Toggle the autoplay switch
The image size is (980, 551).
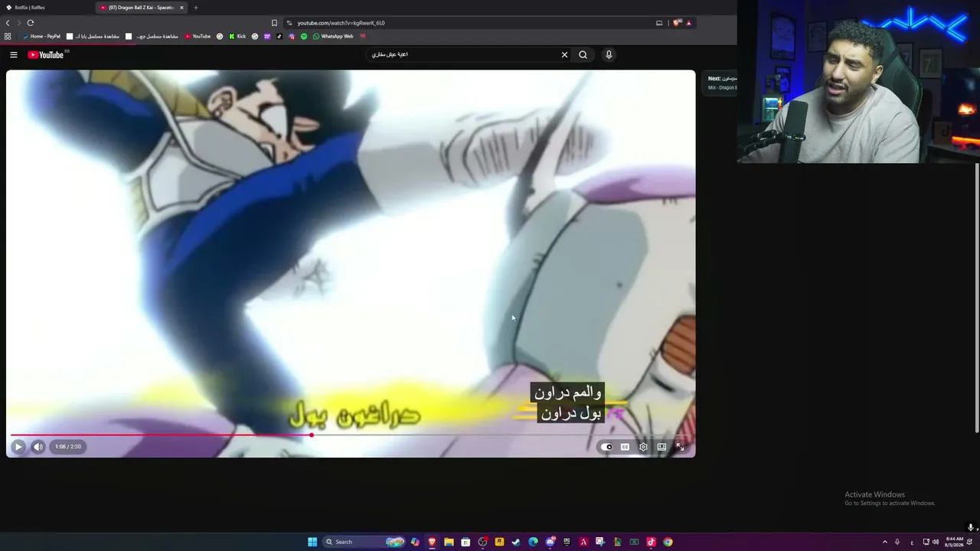click(x=607, y=447)
